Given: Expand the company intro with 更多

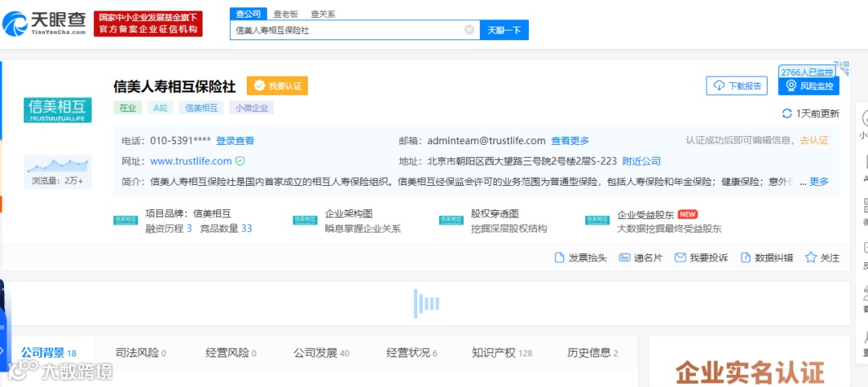Looking at the screenshot, I should pyautogui.click(x=819, y=182).
